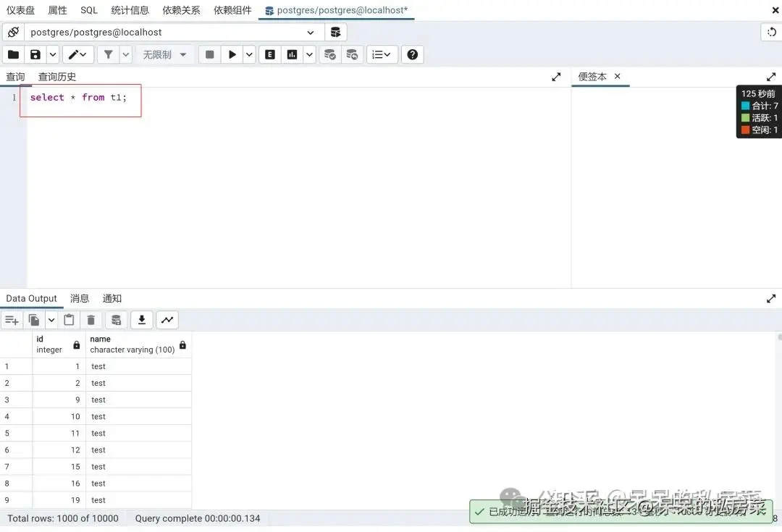Screen dimensions: 782x532
Task: Click the Add Row icon
Action: click(12, 320)
